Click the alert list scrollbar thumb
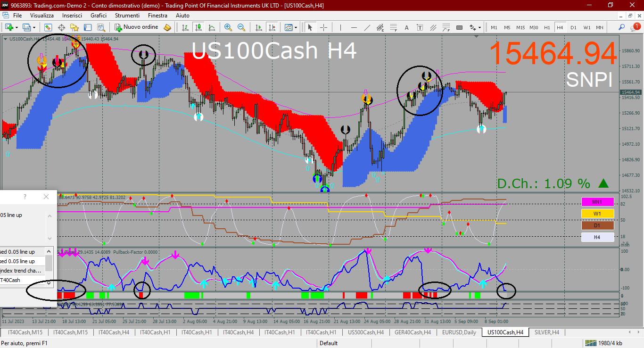This screenshot has width=644, height=348. pos(49,263)
